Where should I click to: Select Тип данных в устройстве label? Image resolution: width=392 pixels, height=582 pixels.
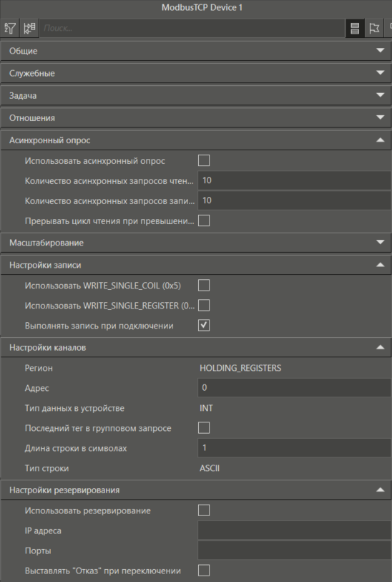pyautogui.click(x=74, y=408)
